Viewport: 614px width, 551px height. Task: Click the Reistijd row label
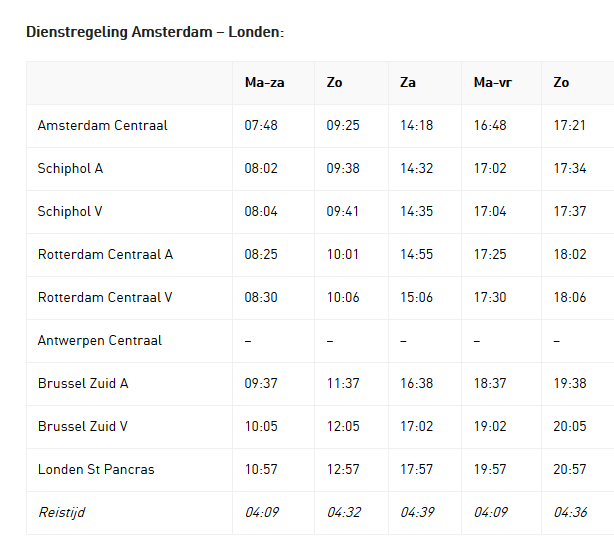tap(61, 513)
